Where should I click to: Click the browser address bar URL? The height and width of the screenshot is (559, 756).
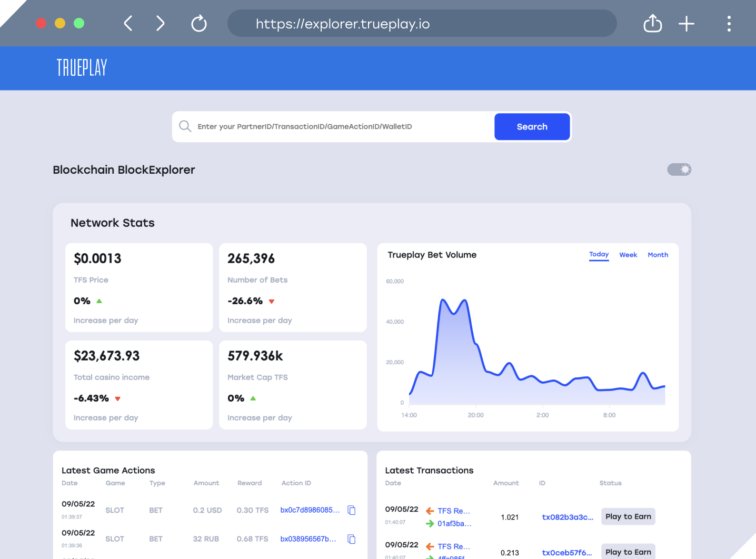tap(343, 24)
